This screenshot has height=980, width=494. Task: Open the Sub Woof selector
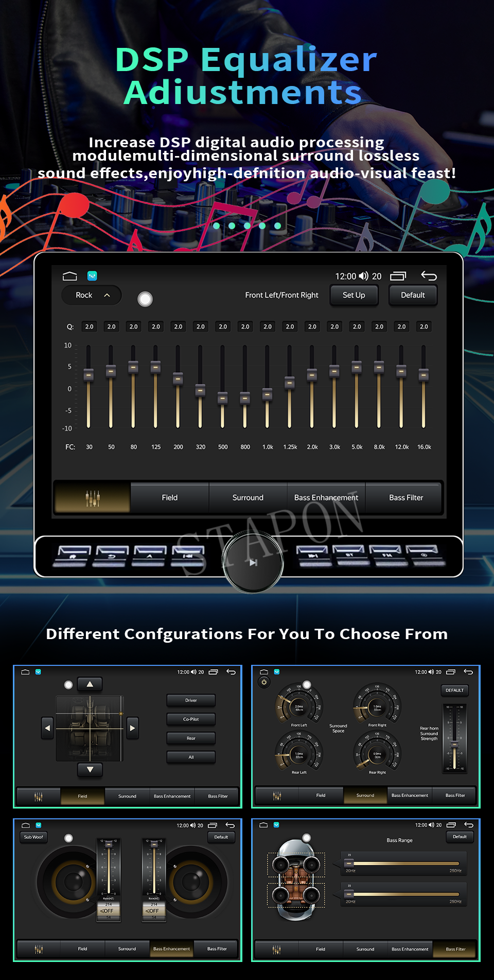click(x=33, y=837)
